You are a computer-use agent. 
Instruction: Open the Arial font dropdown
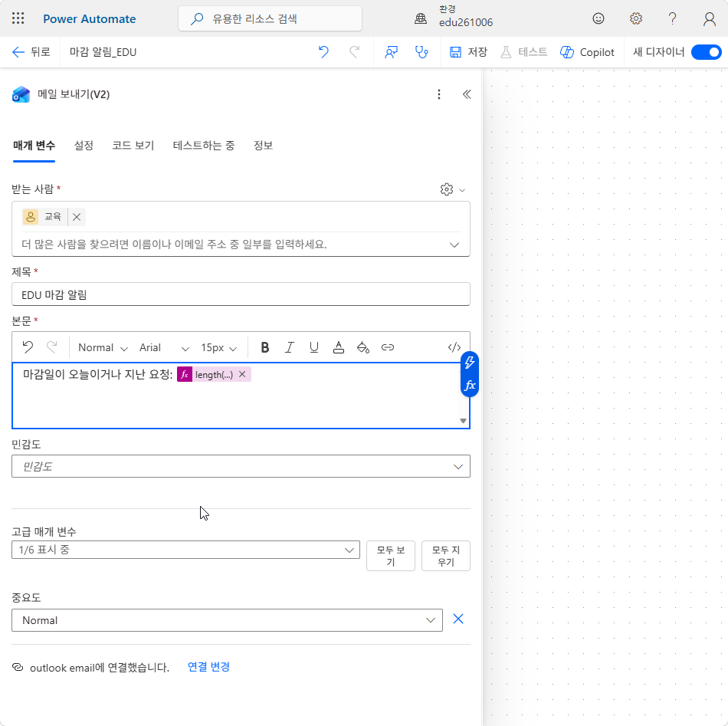pyautogui.click(x=164, y=347)
